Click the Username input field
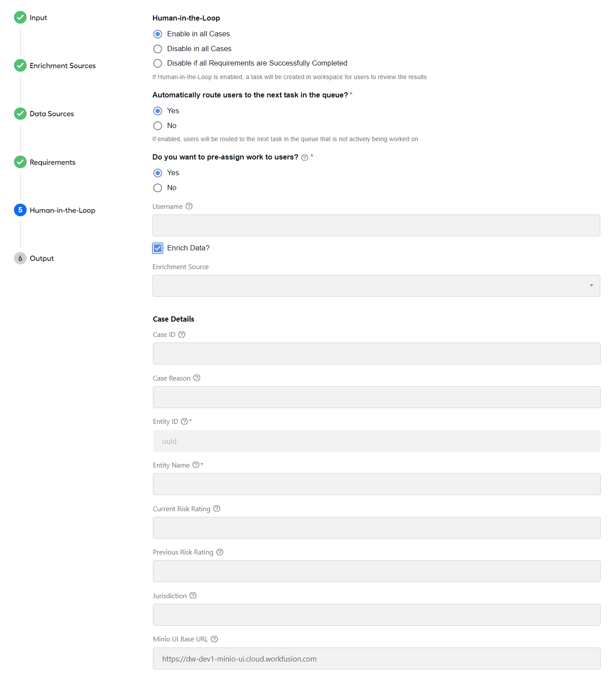This screenshot has width=616, height=686. 376,225
